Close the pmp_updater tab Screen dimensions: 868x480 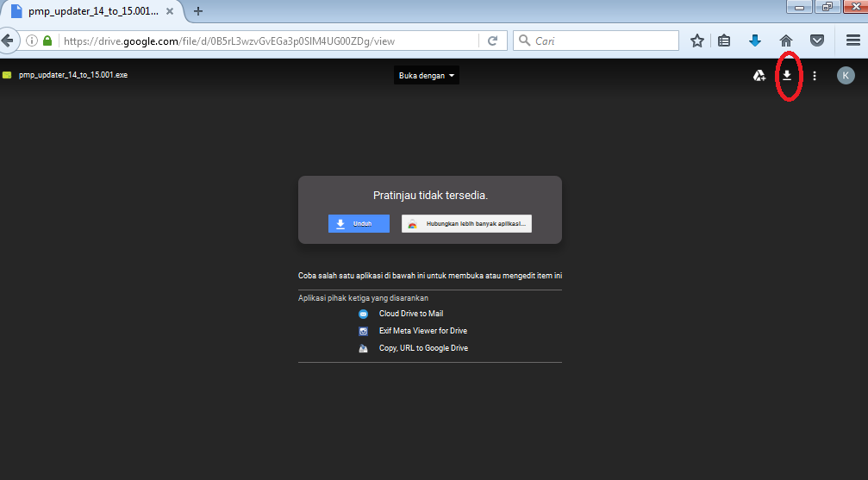pos(170,11)
